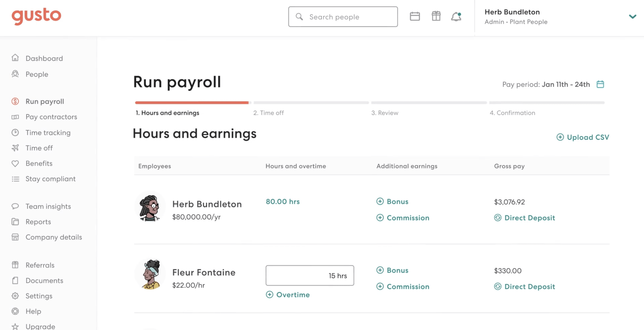Click the Referrals gift icon
This screenshot has width=644, height=330.
click(x=15, y=265)
